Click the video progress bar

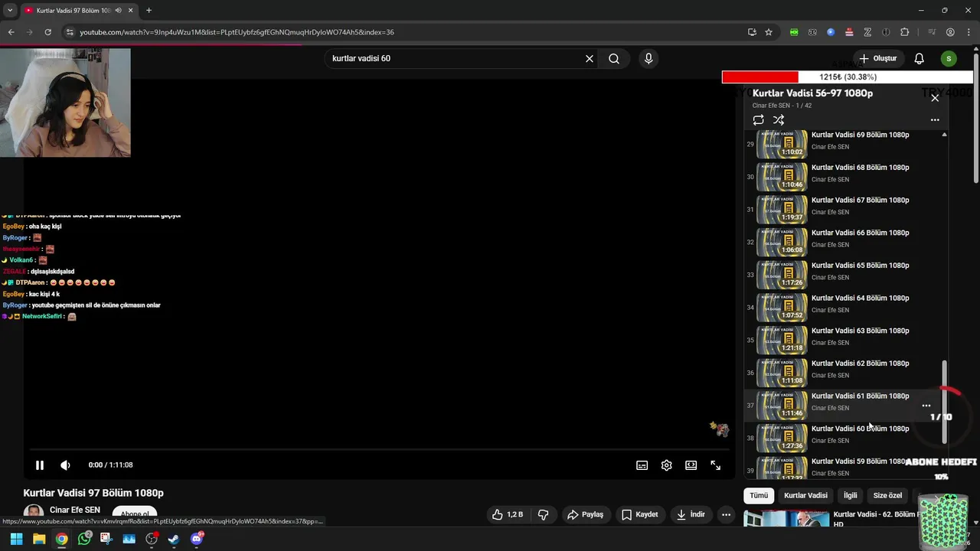click(381, 450)
